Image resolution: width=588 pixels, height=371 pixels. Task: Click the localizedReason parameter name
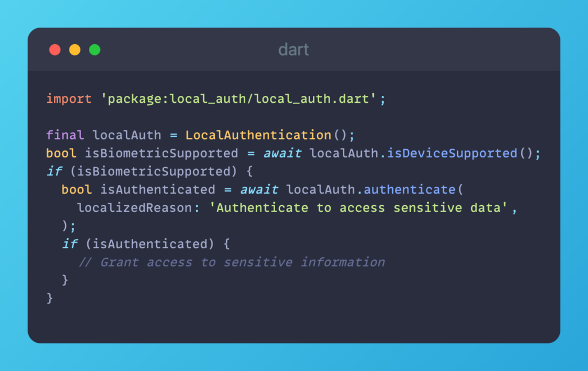coord(134,208)
